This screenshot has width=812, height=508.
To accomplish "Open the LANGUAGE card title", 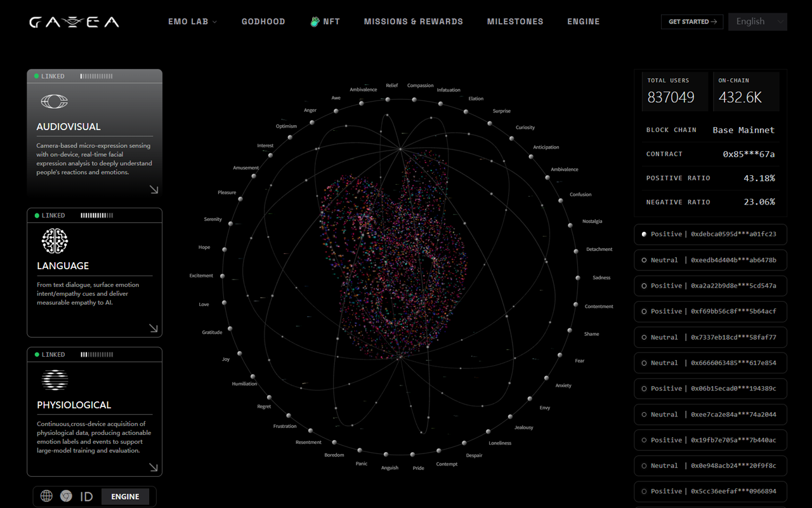I will coord(63,266).
